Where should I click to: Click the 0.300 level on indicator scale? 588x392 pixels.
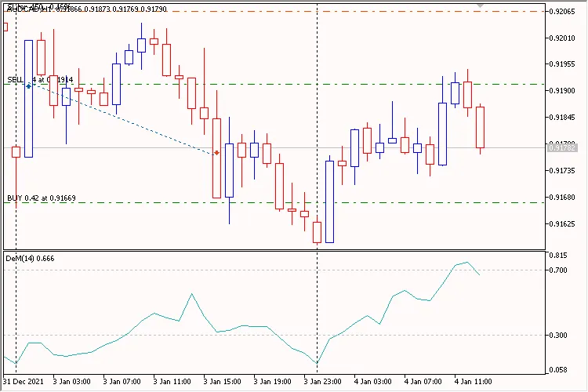[558, 336]
